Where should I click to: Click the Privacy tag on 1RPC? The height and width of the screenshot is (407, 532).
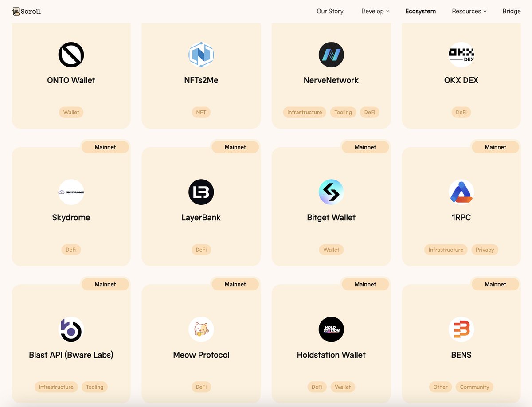pyautogui.click(x=485, y=250)
